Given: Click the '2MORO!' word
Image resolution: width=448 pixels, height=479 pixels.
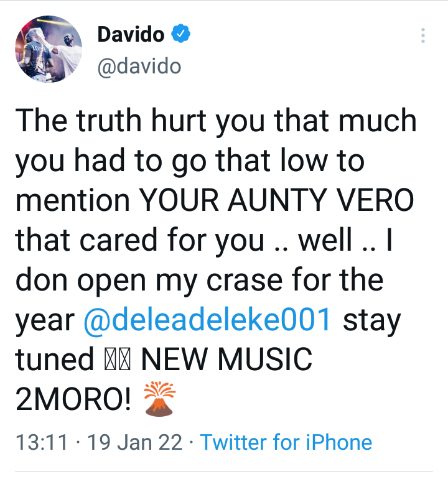Looking at the screenshot, I should (x=73, y=399).
